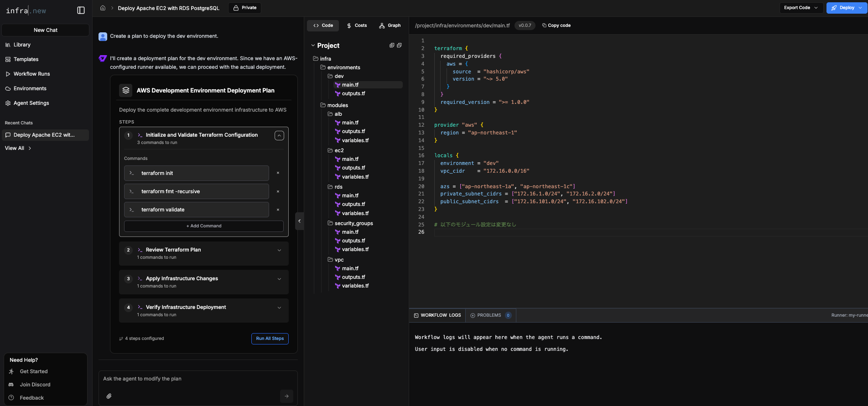Screen dimensions: 868x406
Task: Click collapse all folders icon
Action: [x=400, y=45]
